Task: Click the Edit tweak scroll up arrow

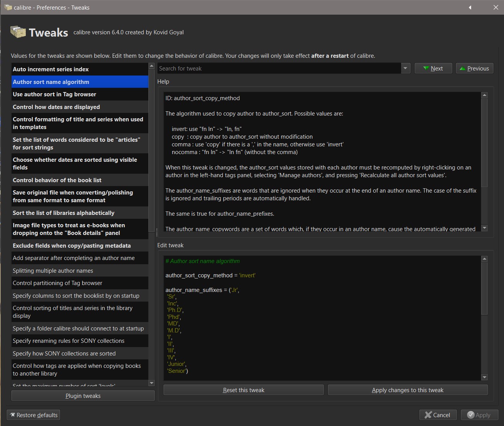Action: (485, 259)
